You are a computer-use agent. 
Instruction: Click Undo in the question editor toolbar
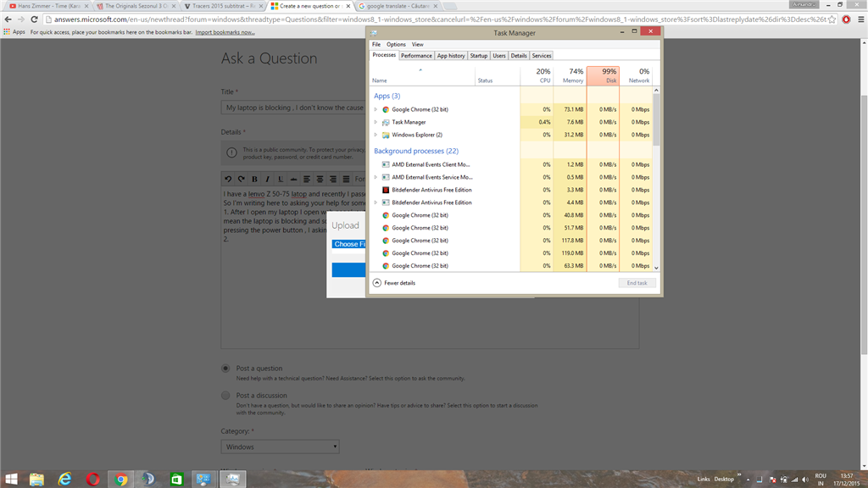[228, 179]
